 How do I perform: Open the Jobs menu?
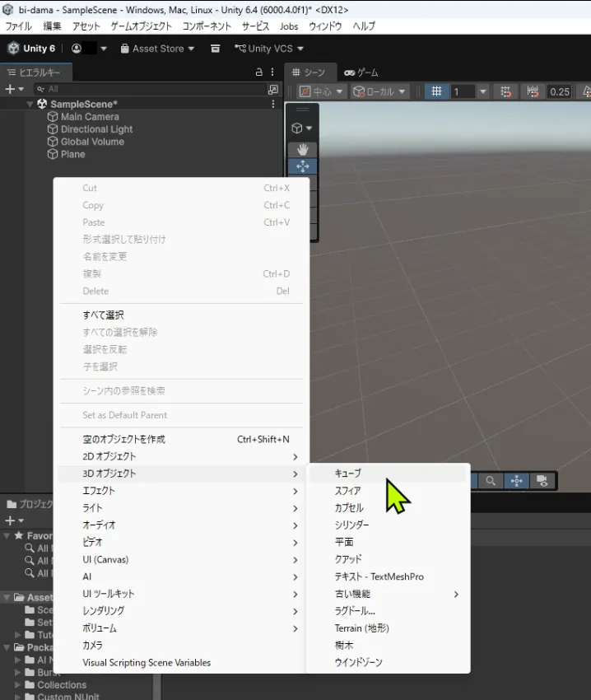click(x=289, y=26)
